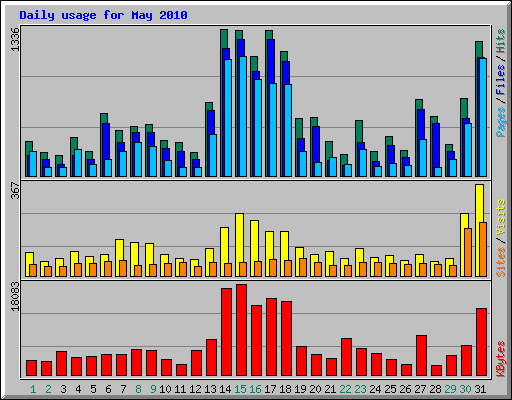Click day label 12 on the axis
Viewport: 512px width, 400px height.
[195, 389]
